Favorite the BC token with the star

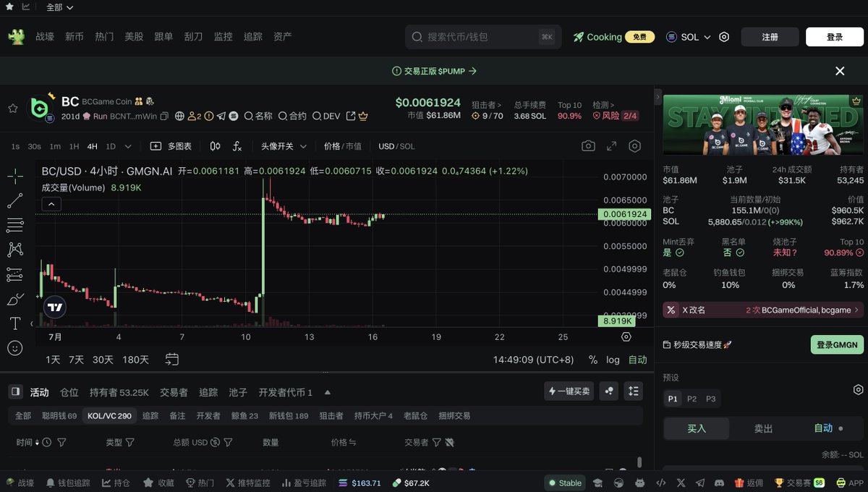pos(12,109)
